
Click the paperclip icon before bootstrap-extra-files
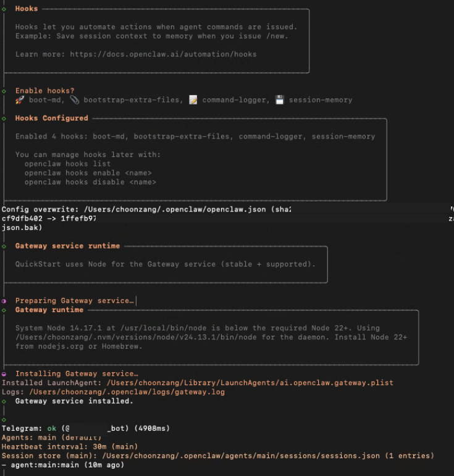[74, 100]
